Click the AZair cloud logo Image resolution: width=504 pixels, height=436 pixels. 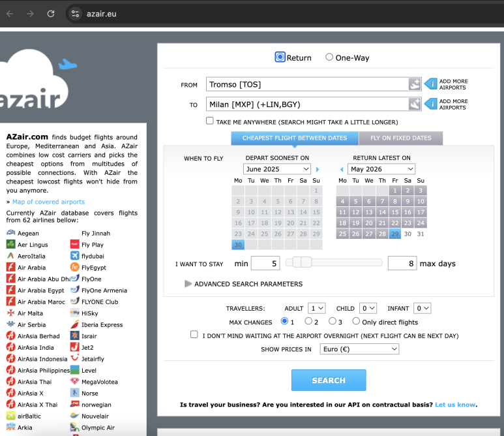[x=35, y=80]
